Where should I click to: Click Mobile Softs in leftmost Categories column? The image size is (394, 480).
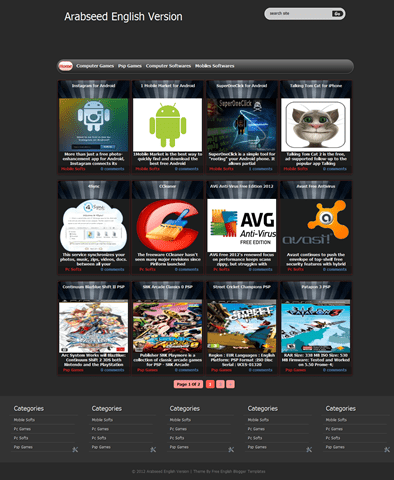click(24, 420)
